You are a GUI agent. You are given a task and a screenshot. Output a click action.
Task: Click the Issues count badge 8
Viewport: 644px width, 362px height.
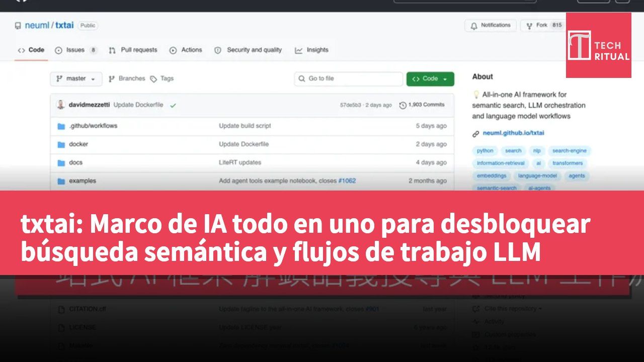pos(93,50)
